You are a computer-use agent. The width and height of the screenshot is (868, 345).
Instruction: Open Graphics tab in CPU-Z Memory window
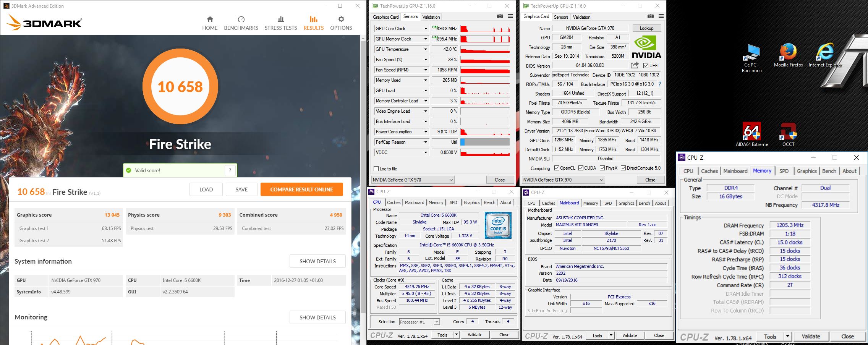click(x=806, y=171)
